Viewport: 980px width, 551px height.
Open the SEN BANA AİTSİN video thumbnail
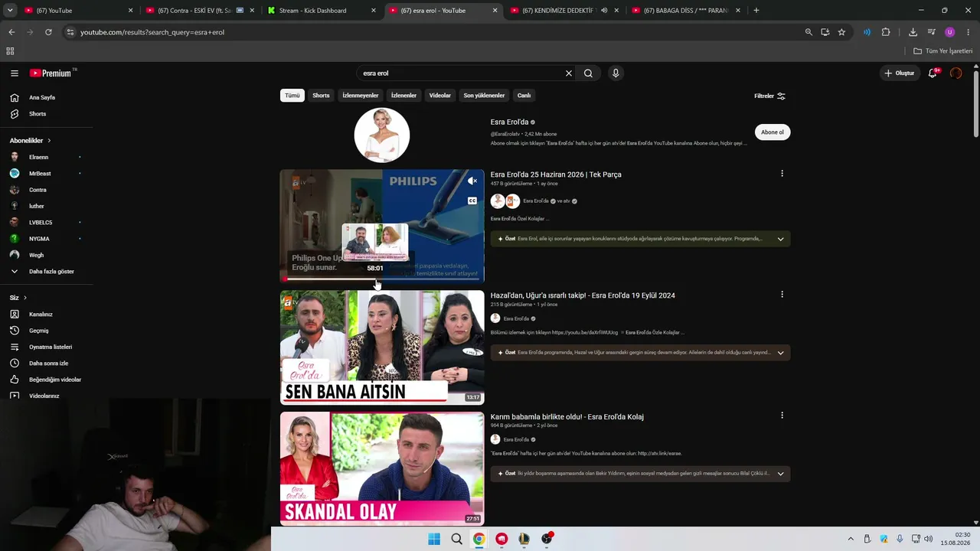[382, 347]
